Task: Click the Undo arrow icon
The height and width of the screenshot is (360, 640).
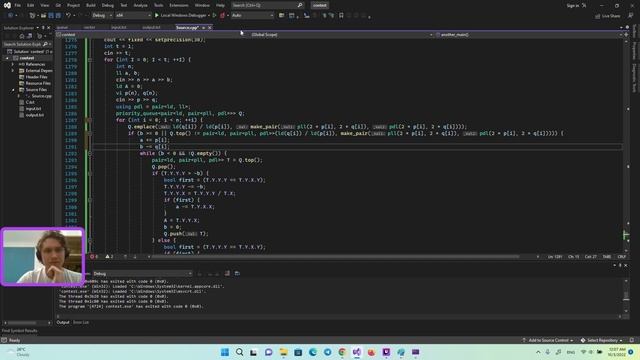Action: (x=68, y=16)
